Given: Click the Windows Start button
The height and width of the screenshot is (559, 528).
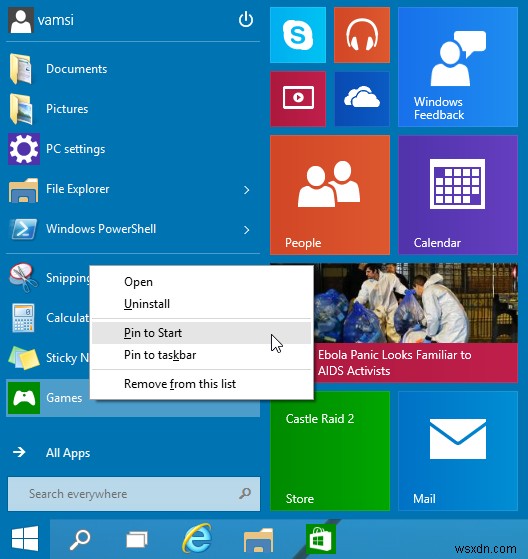Looking at the screenshot, I should coord(25,538).
